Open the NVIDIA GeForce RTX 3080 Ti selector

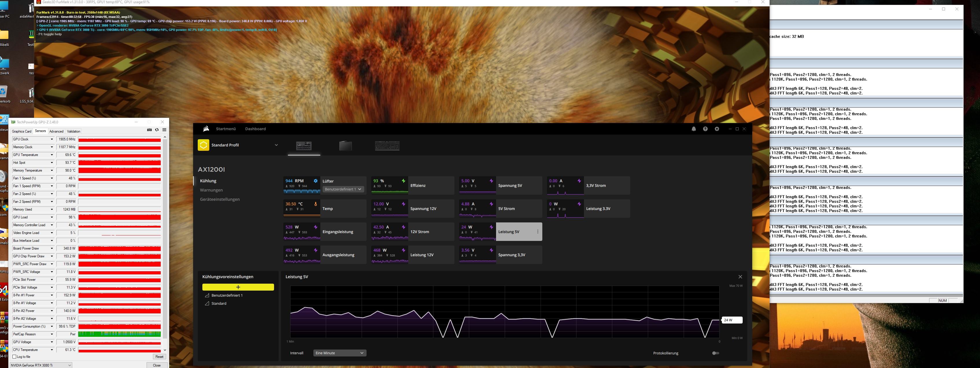pos(41,365)
